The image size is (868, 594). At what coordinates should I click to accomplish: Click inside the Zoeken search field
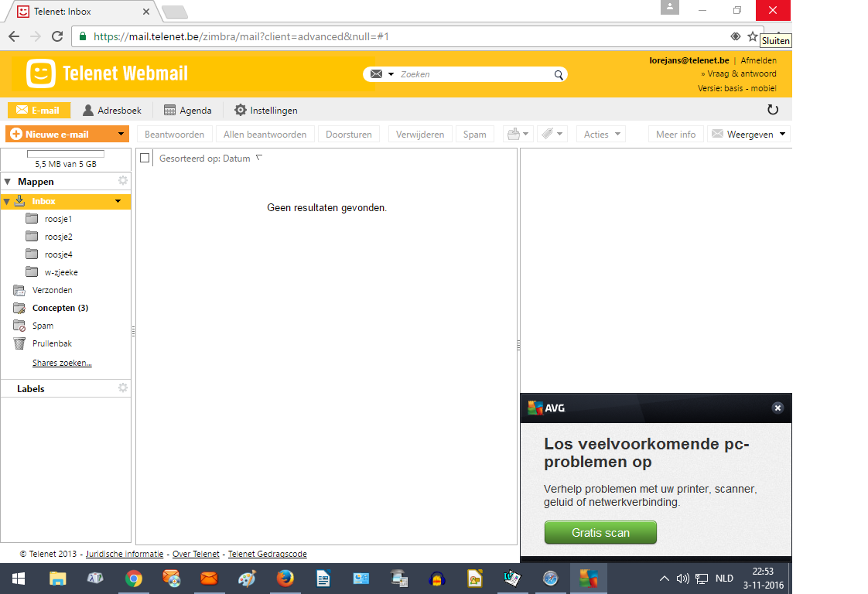(x=475, y=74)
